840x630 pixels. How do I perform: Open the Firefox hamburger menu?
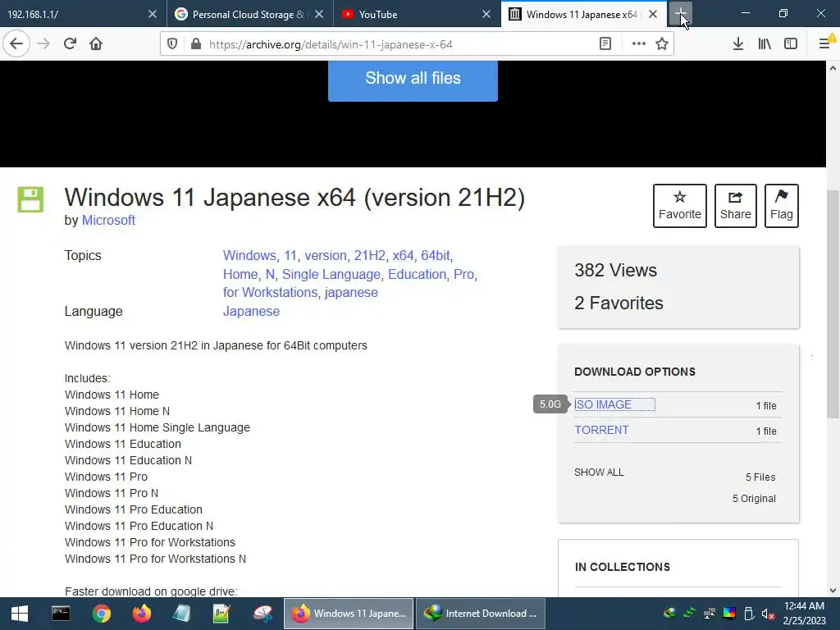[825, 44]
